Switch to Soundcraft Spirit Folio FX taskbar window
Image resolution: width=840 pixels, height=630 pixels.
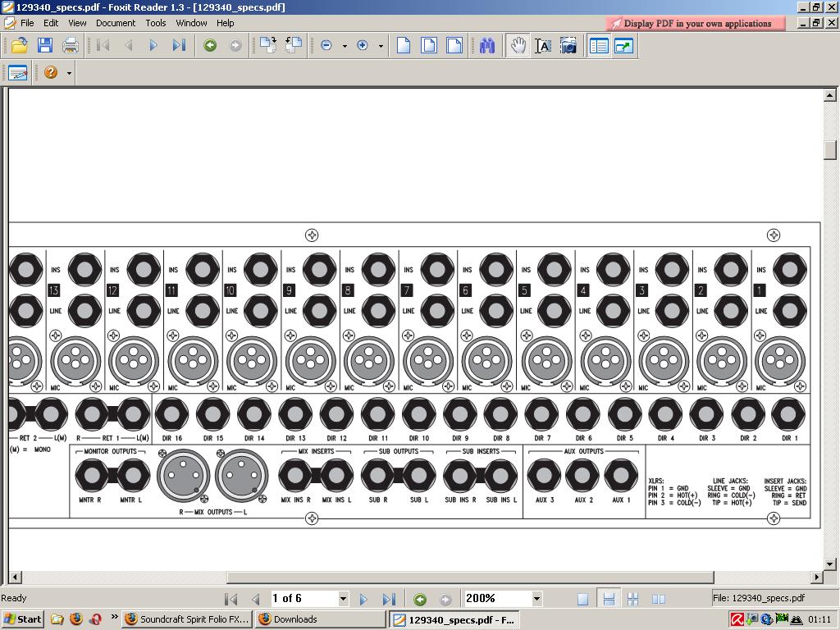click(187, 619)
